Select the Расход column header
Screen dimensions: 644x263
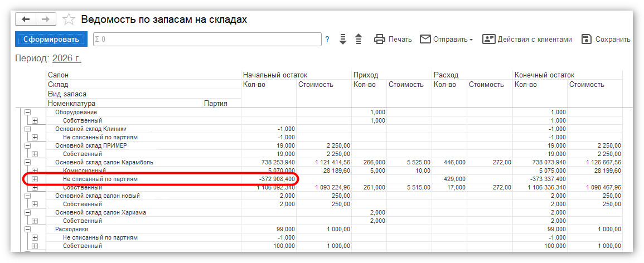[x=472, y=75]
